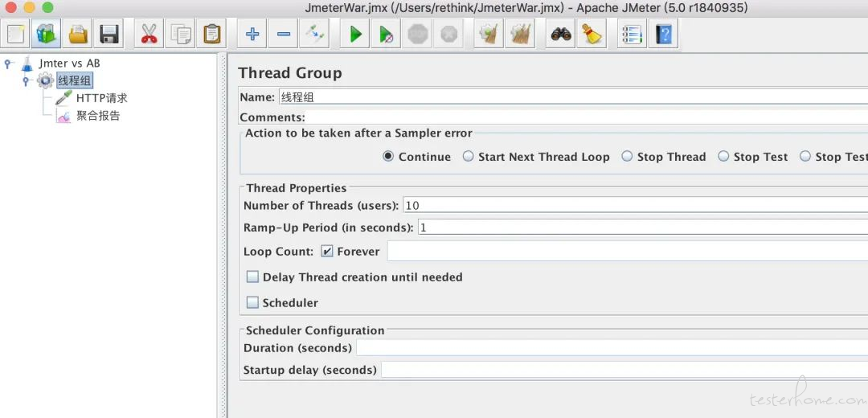Open the Function Helper list icon
This screenshot has width=868, height=418.
[x=632, y=35]
